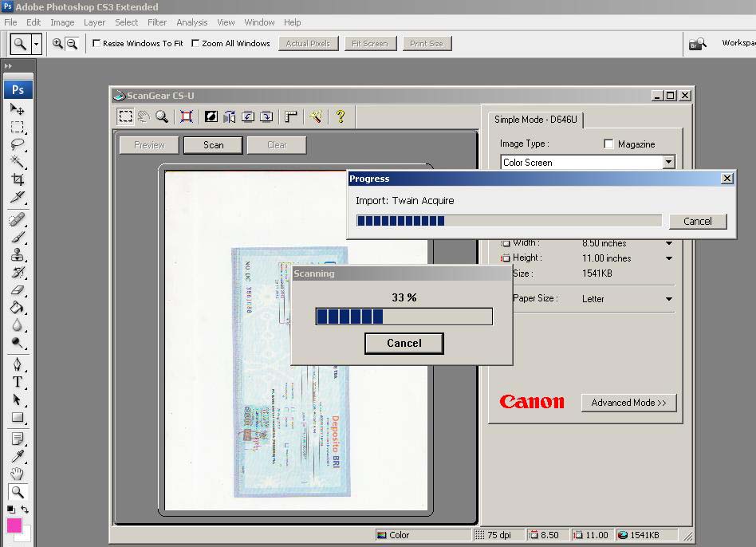Rotate the scan preview left
The height and width of the screenshot is (547, 756).
247,116
